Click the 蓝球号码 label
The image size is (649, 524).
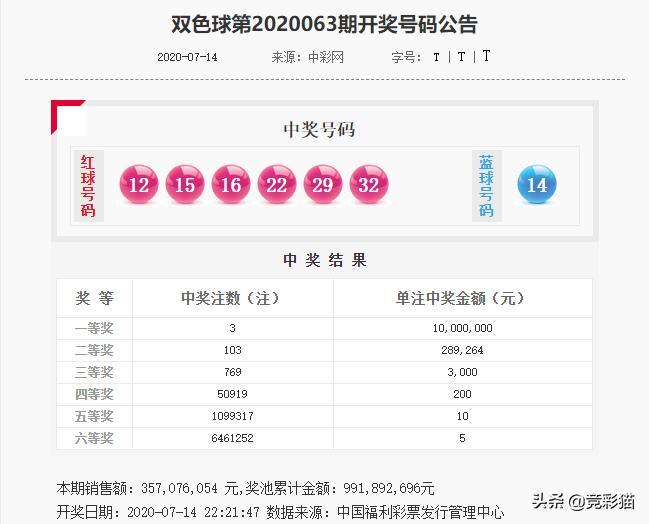click(x=487, y=186)
